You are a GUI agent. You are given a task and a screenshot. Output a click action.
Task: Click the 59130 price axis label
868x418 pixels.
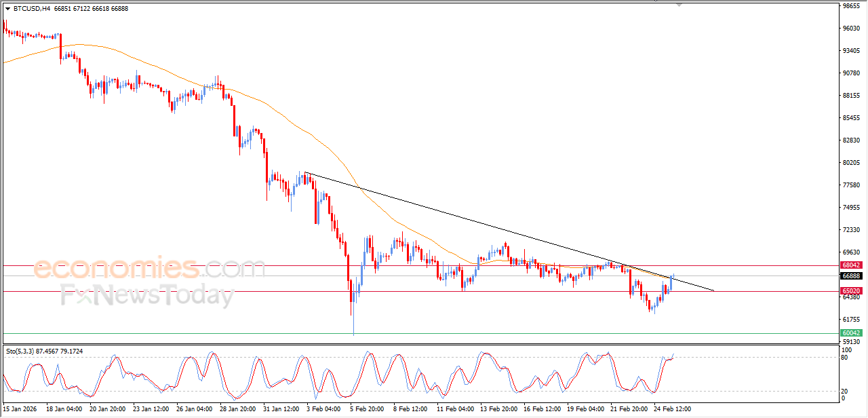[852, 342]
